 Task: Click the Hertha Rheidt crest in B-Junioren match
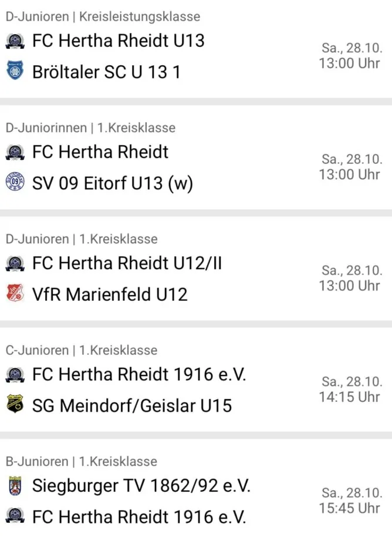[15, 515]
